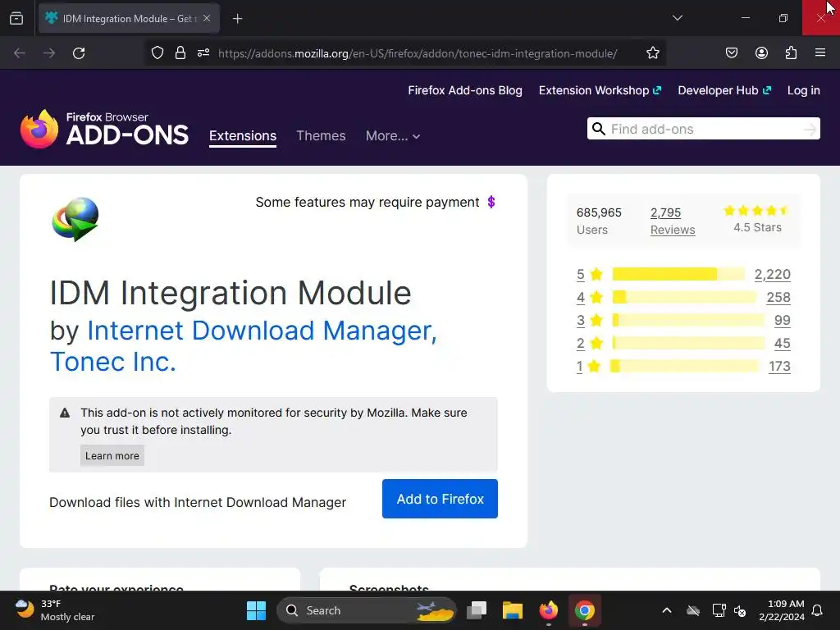Click the 4-star rating bar
This screenshot has width=840, height=630.
pyautogui.click(x=684, y=297)
